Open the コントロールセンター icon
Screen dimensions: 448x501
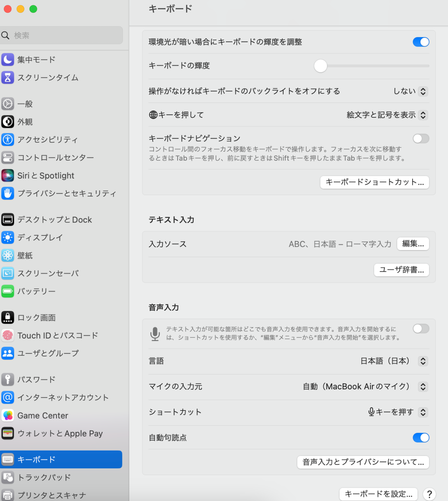coord(8,157)
